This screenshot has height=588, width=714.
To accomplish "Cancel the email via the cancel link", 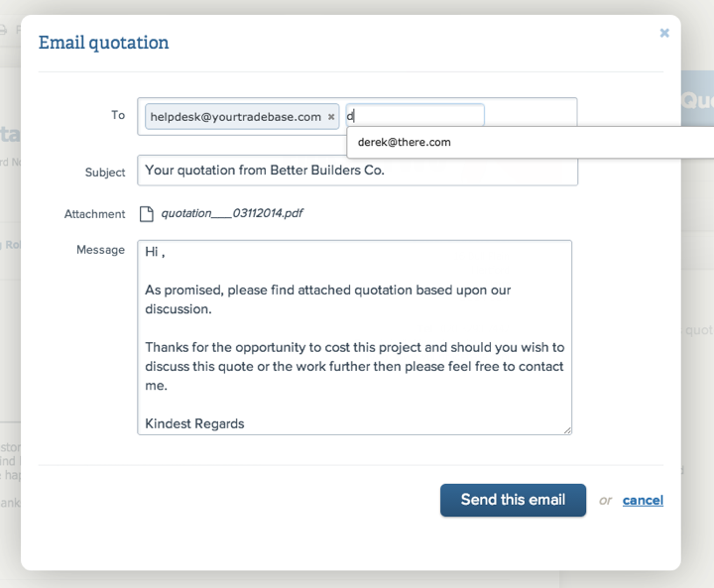I will (643, 501).
